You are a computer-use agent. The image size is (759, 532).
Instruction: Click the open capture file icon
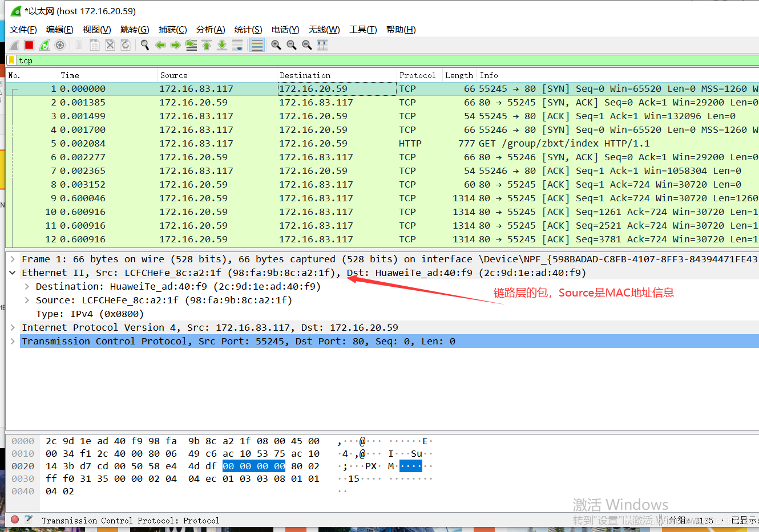tap(79, 45)
